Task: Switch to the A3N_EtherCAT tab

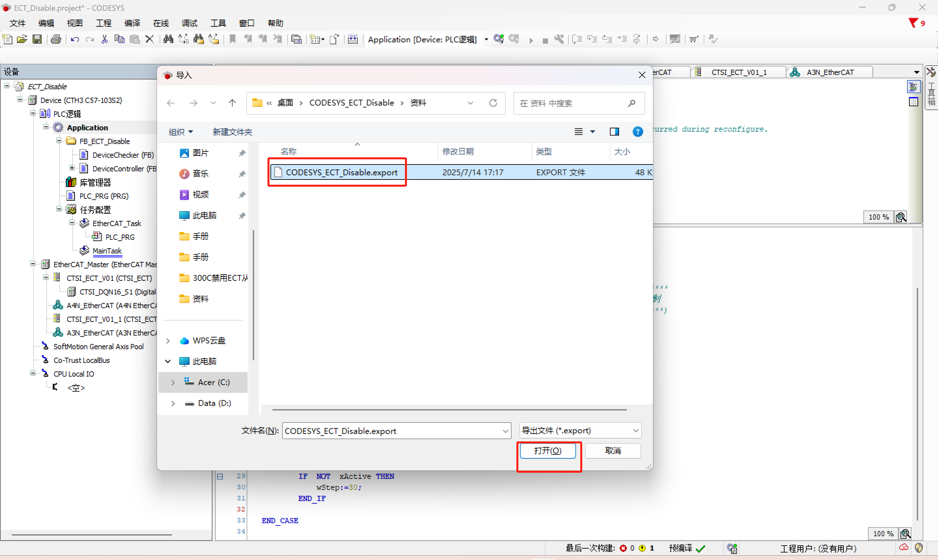Action: [830, 72]
